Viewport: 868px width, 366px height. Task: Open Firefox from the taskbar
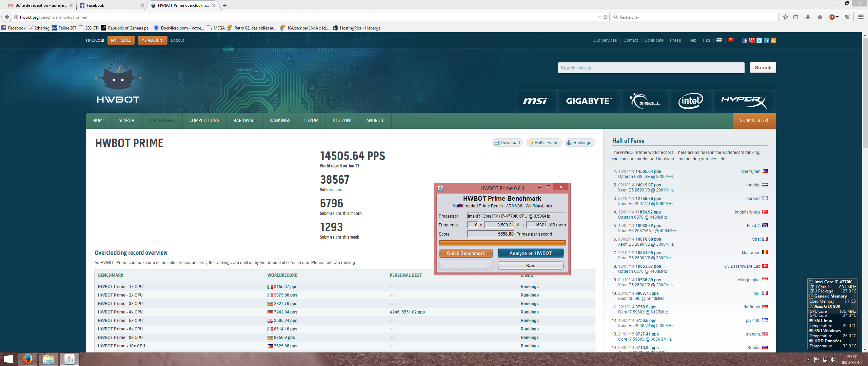click(27, 359)
